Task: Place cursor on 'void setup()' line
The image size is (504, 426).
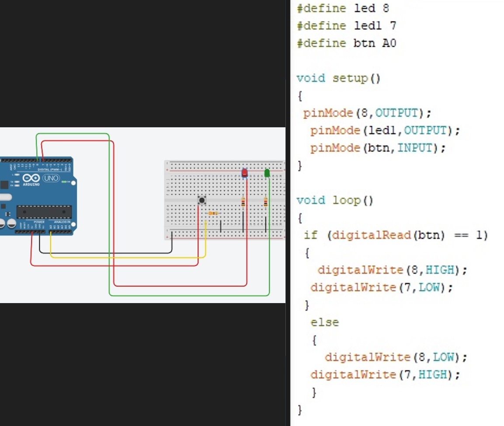Action: coord(338,78)
